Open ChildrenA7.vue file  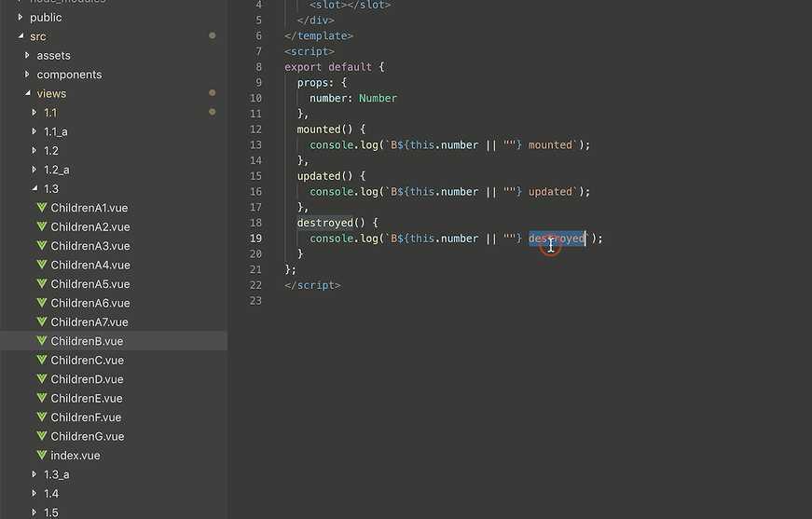pos(89,322)
